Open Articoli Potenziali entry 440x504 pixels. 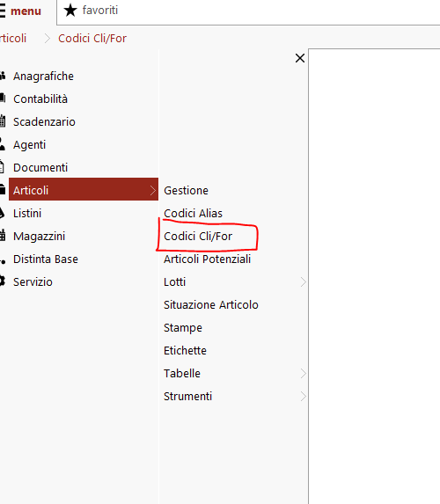click(x=207, y=259)
